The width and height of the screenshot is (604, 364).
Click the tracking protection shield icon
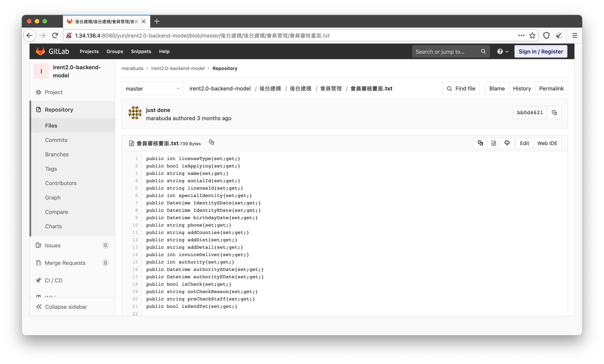pos(546,36)
